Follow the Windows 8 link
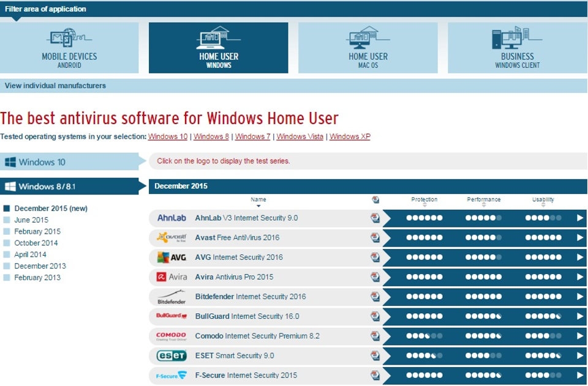Viewport: 588px width, 386px height. pos(211,136)
